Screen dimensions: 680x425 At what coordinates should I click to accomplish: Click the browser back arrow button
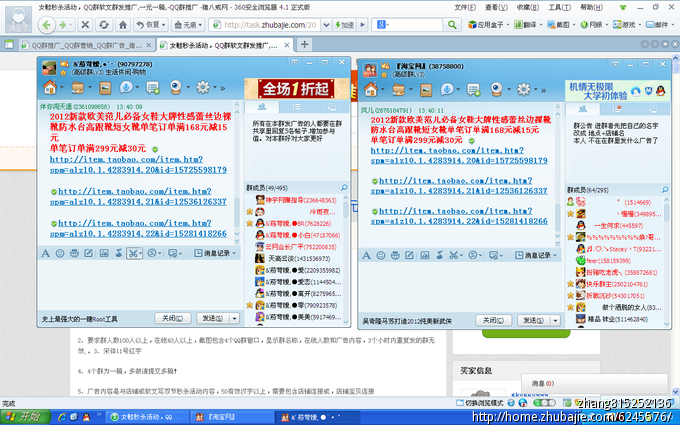[x=46, y=25]
